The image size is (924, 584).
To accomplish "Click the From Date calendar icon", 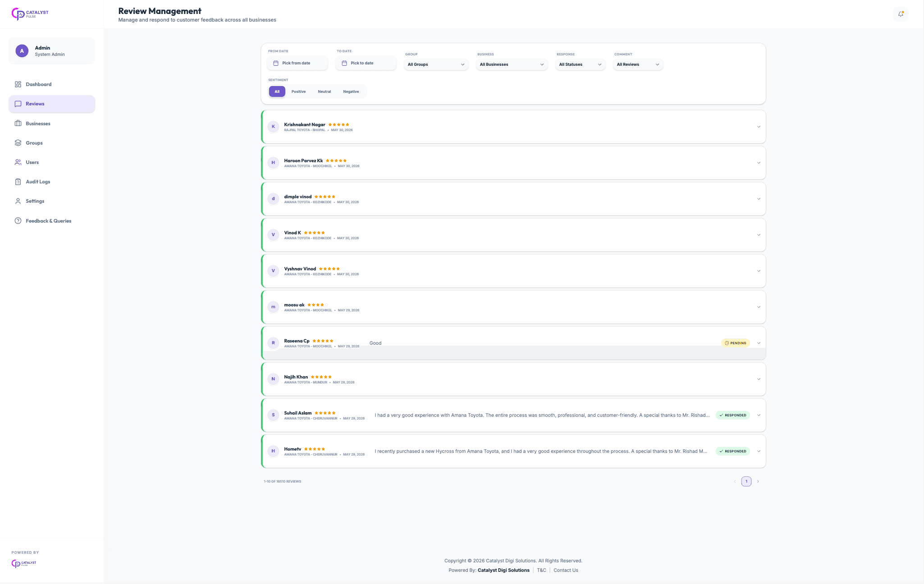I will coord(276,63).
